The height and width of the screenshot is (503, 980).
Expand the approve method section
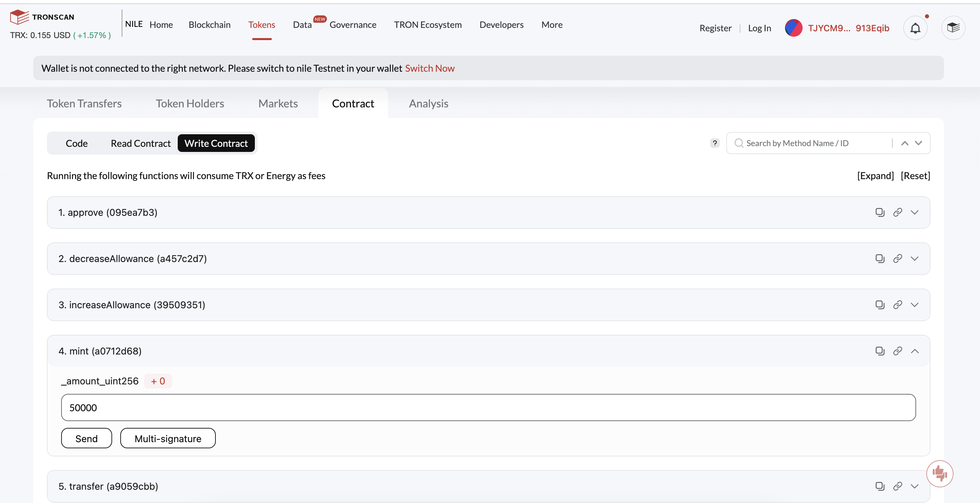pyautogui.click(x=914, y=212)
